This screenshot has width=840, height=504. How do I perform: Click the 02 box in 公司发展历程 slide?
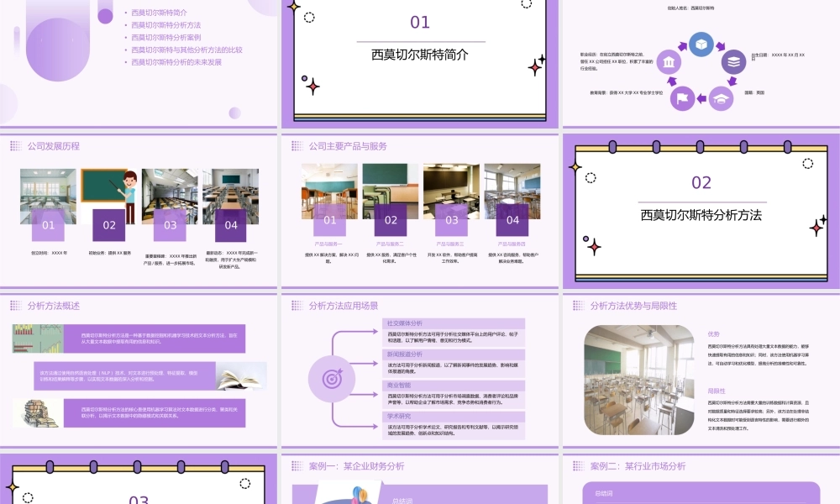[109, 225]
